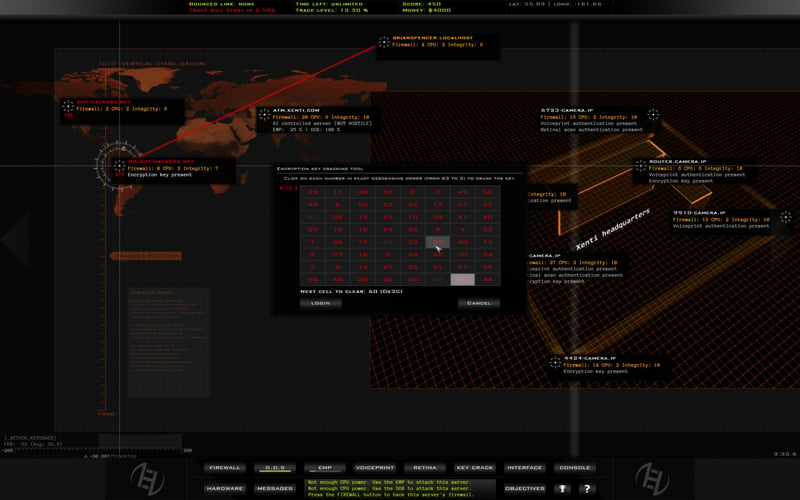
Task: Click cell 15 in the key grid
Action: coord(363,217)
